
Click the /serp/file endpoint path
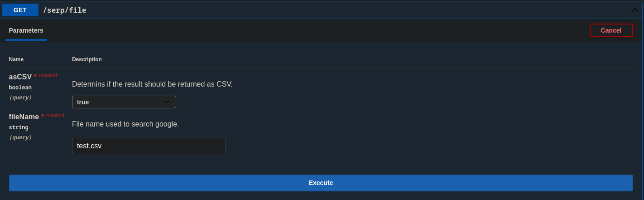(x=65, y=10)
